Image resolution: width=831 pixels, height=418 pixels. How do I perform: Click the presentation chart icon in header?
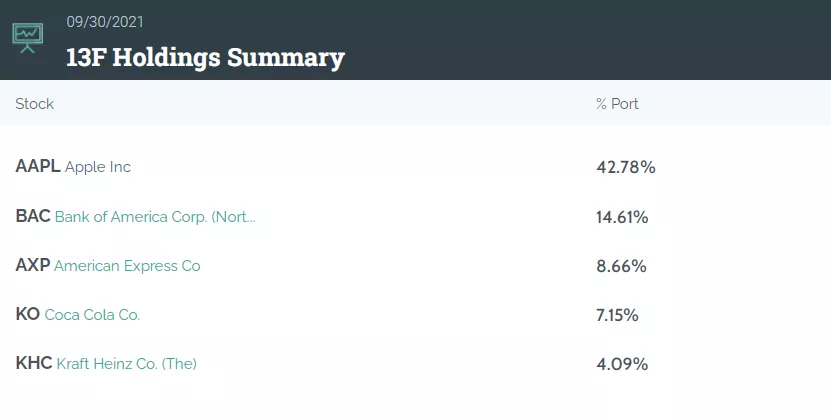point(28,37)
